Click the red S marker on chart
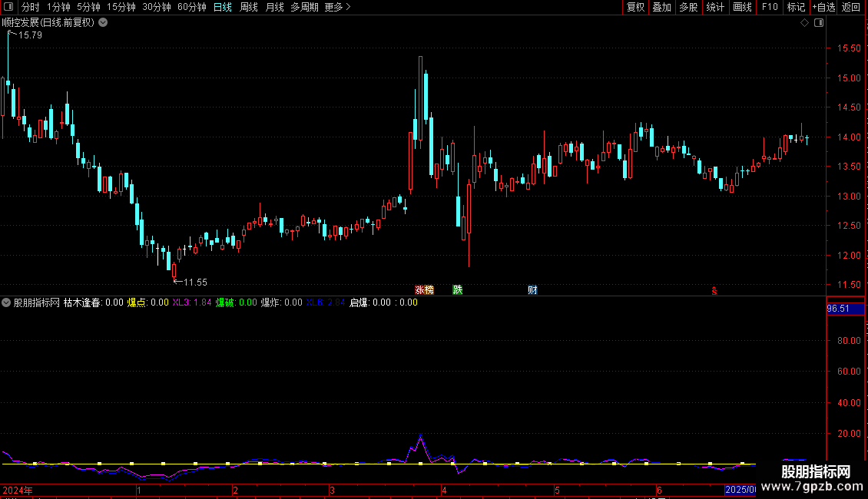The image size is (868, 499). tap(714, 291)
